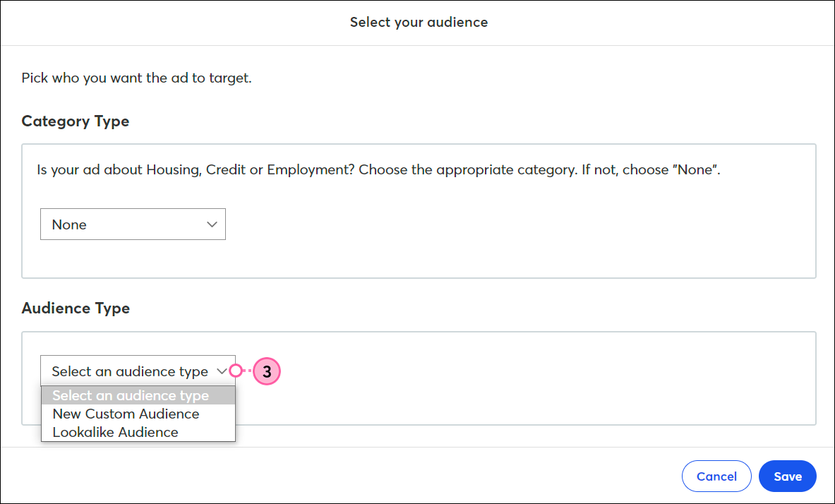Open the Select an audience type dropdown

tap(138, 371)
